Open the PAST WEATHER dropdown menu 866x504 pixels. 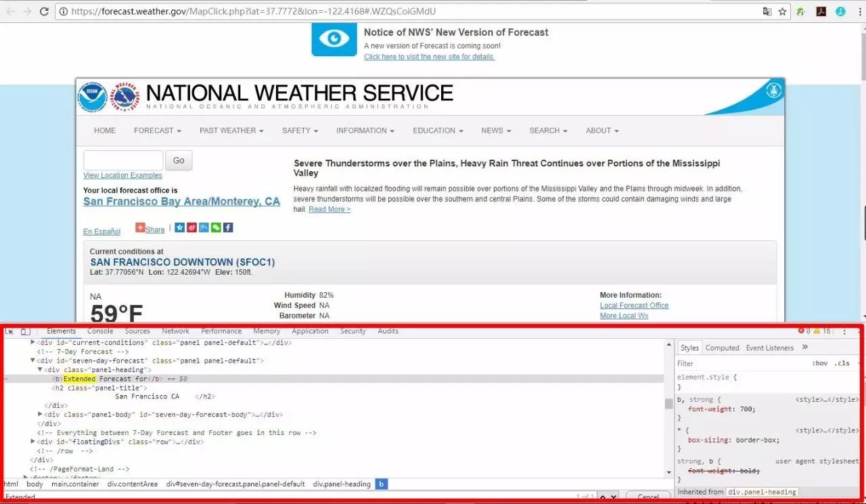click(x=231, y=131)
